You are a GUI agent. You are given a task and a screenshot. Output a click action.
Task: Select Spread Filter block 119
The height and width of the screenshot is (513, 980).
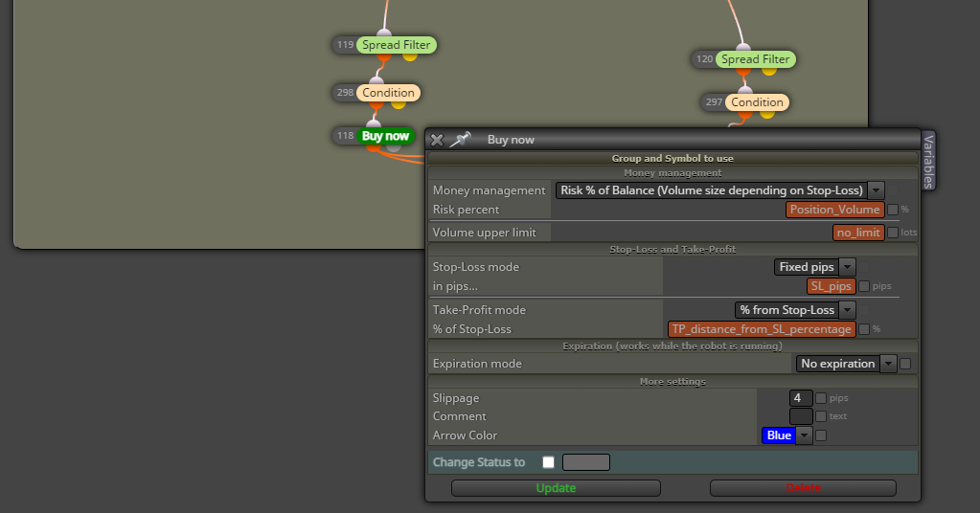(396, 45)
